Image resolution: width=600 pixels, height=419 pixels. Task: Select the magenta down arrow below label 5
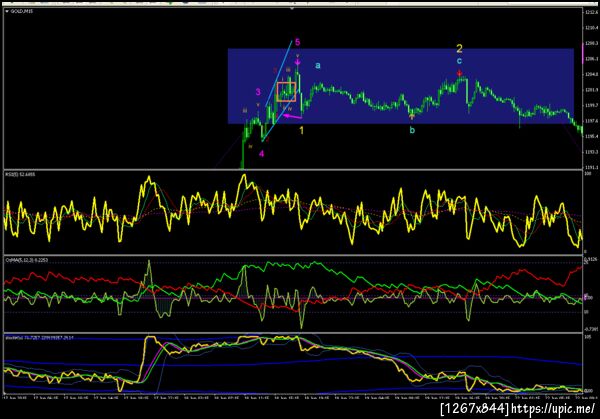click(298, 61)
